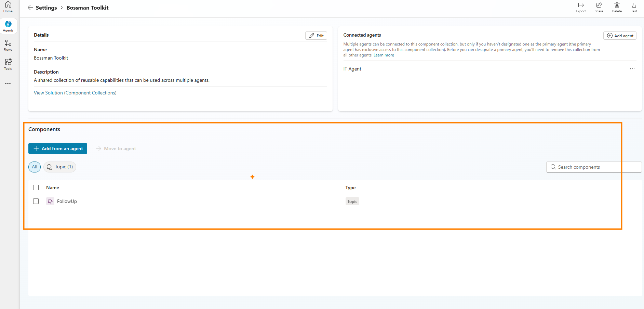Click Add from an agent
The image size is (644, 309).
(58, 149)
